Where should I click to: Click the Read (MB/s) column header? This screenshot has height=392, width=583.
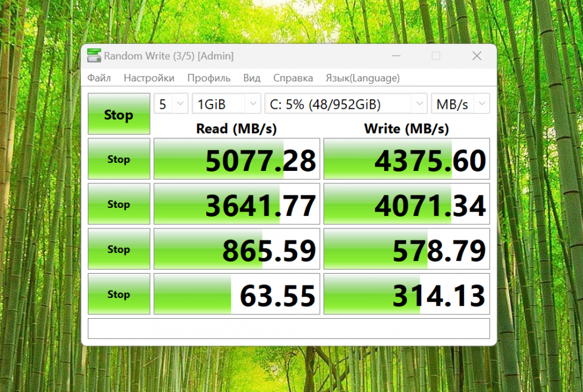236,128
